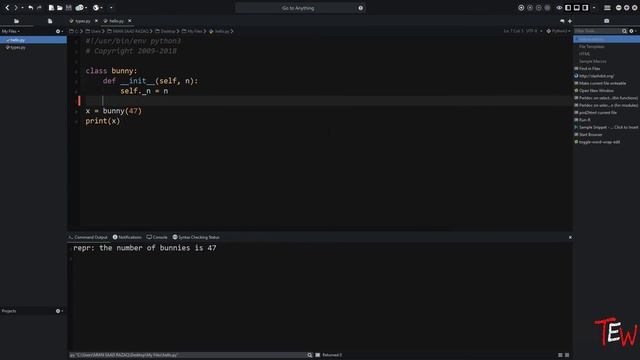This screenshot has height=360, width=640.
Task: Click the plus new tab icon
Action: pos(570,21)
